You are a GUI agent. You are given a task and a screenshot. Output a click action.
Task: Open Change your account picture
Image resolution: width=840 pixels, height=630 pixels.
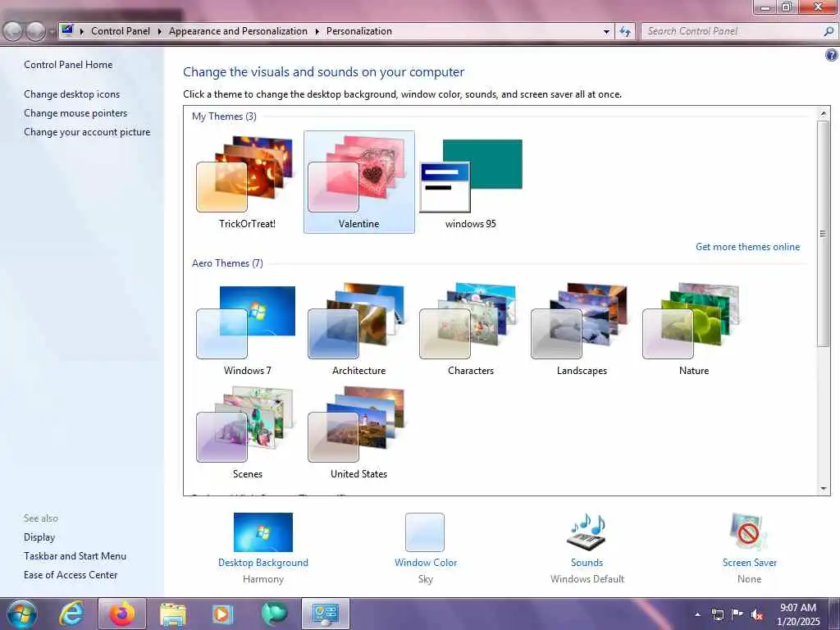point(87,132)
